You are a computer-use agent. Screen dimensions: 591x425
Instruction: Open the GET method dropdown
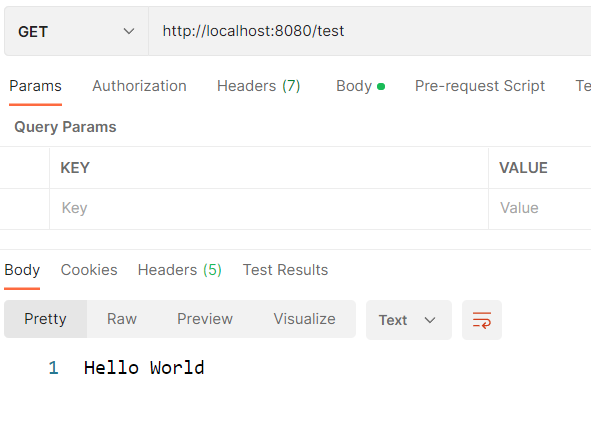(76, 31)
